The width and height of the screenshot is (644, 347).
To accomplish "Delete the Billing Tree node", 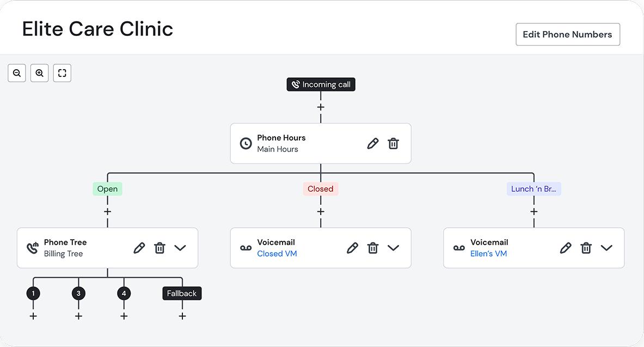I will pyautogui.click(x=160, y=248).
